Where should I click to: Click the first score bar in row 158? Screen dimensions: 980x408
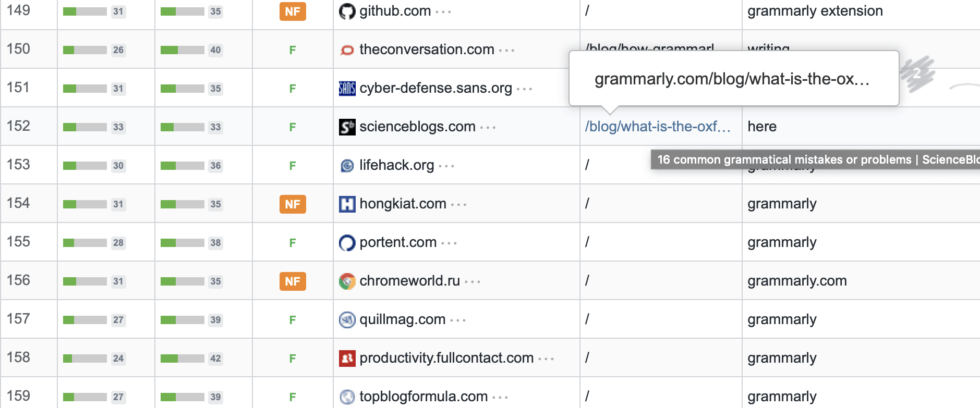click(x=84, y=358)
